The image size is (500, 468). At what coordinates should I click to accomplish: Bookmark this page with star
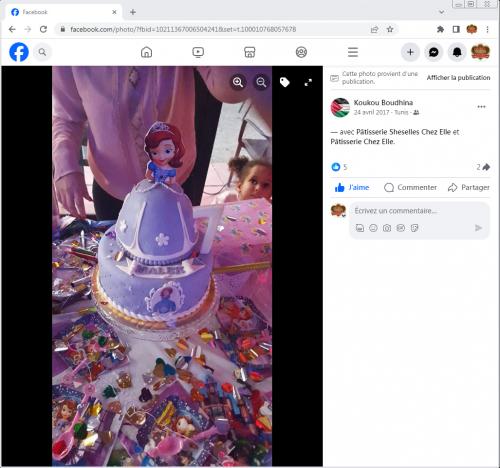(x=390, y=29)
